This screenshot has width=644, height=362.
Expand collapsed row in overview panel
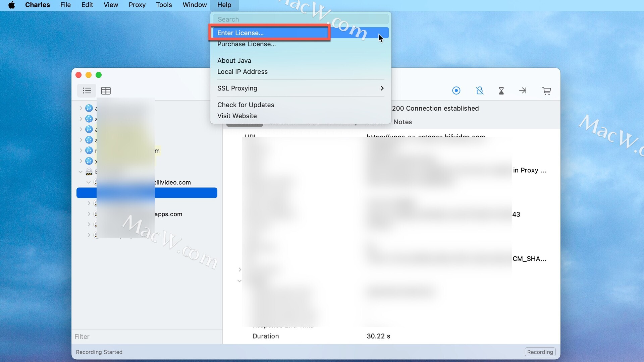[239, 269]
